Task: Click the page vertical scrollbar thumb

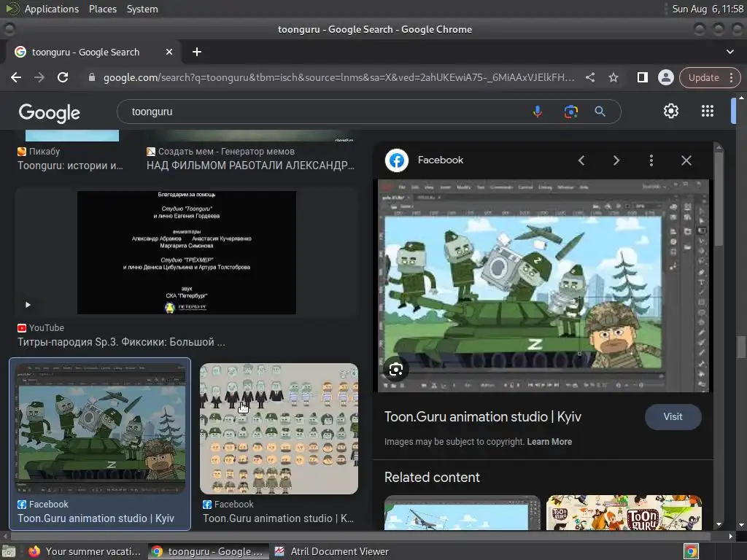Action: point(741,346)
